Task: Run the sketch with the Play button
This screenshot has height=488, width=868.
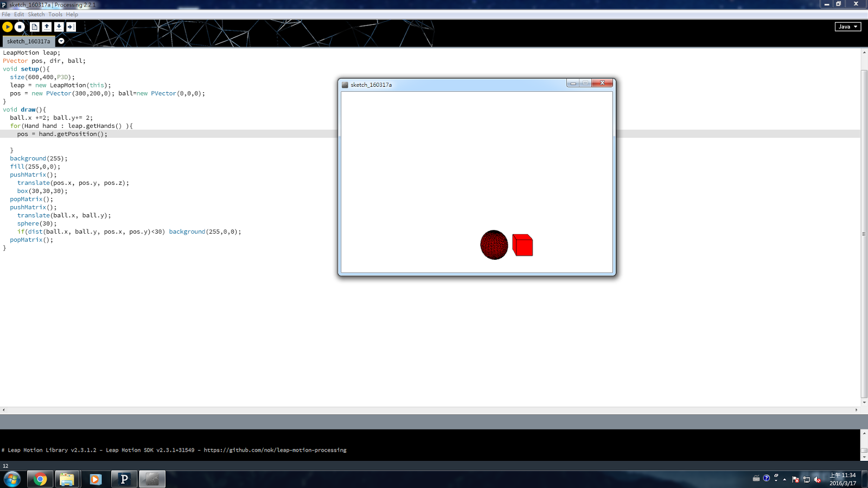Action: (x=8, y=27)
